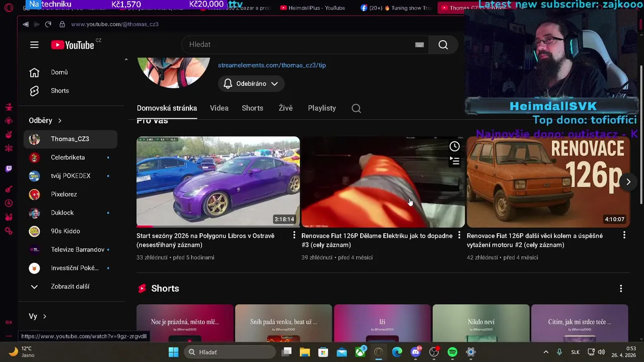Open the on-screen keyboard icon in search box
Screen dimensions: 644x362
pyautogui.click(x=419, y=45)
